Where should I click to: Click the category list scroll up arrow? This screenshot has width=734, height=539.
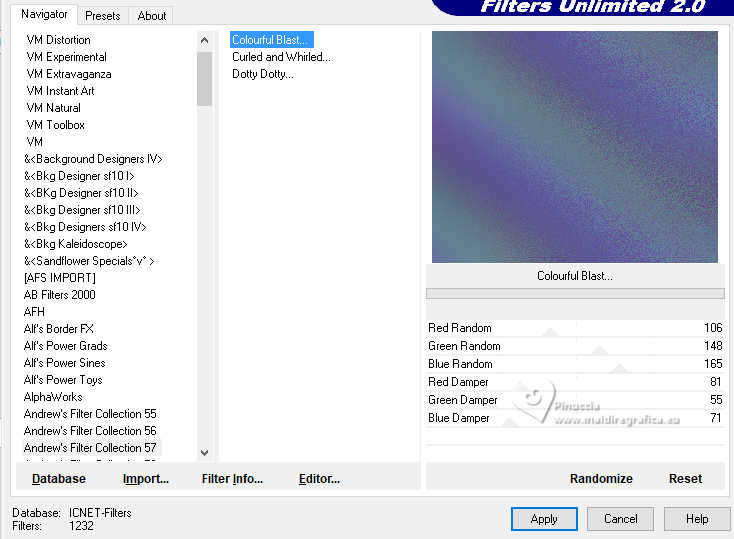pos(204,40)
